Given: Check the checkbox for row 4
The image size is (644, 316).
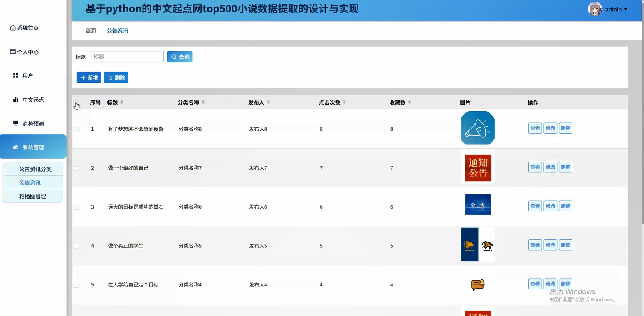Looking at the screenshot, I should point(76,246).
